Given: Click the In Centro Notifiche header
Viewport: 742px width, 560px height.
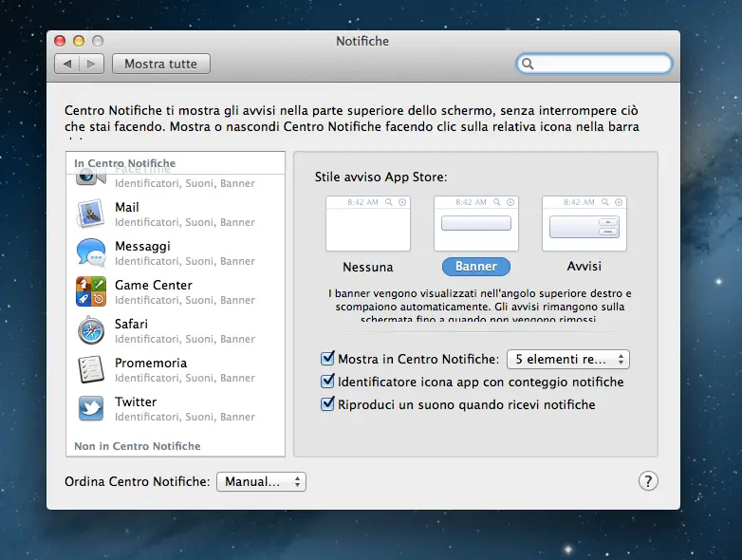Looking at the screenshot, I should pos(124,163).
